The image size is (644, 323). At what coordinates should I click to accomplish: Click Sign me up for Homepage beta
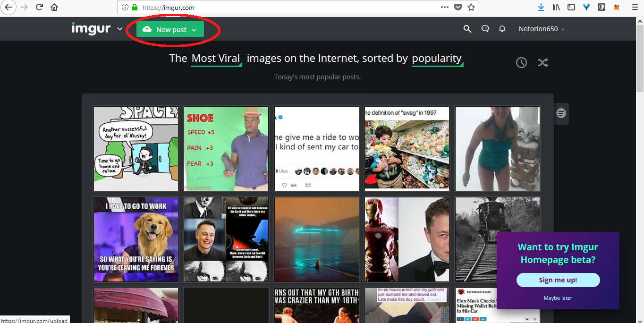coord(558,280)
